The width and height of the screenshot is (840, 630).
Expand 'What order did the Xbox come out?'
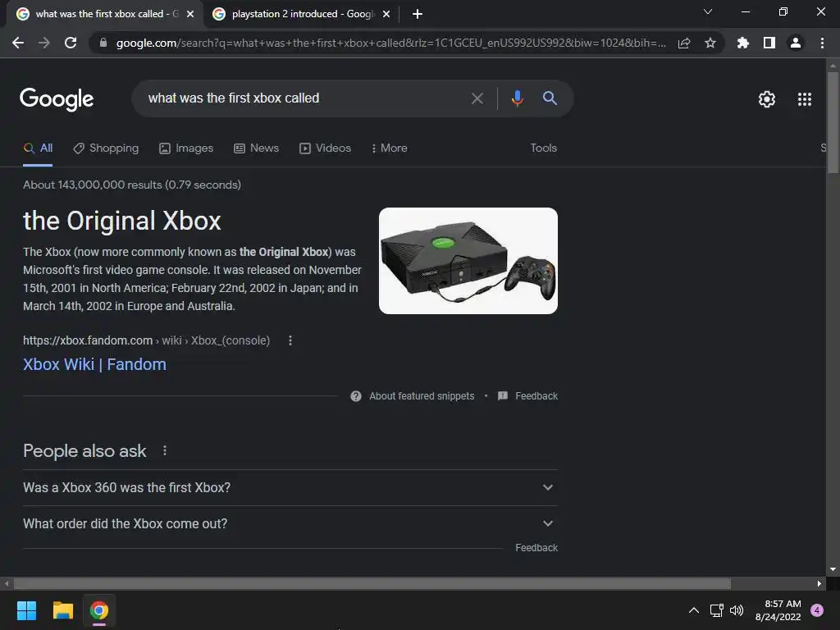290,523
